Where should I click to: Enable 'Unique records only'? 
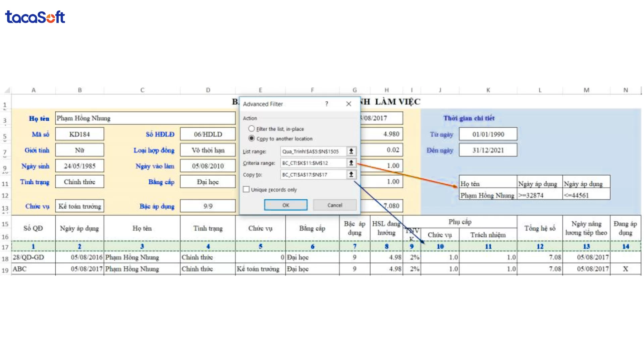point(247,189)
